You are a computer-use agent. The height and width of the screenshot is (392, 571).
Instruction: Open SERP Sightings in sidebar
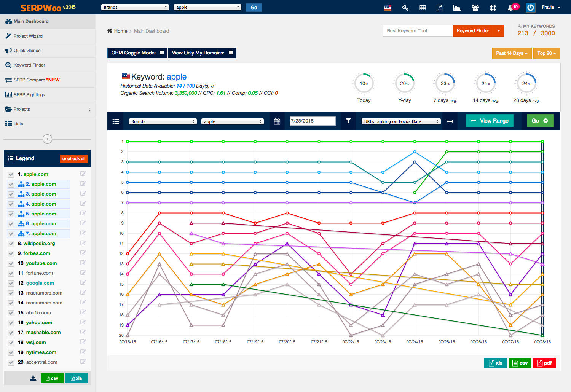click(48, 95)
